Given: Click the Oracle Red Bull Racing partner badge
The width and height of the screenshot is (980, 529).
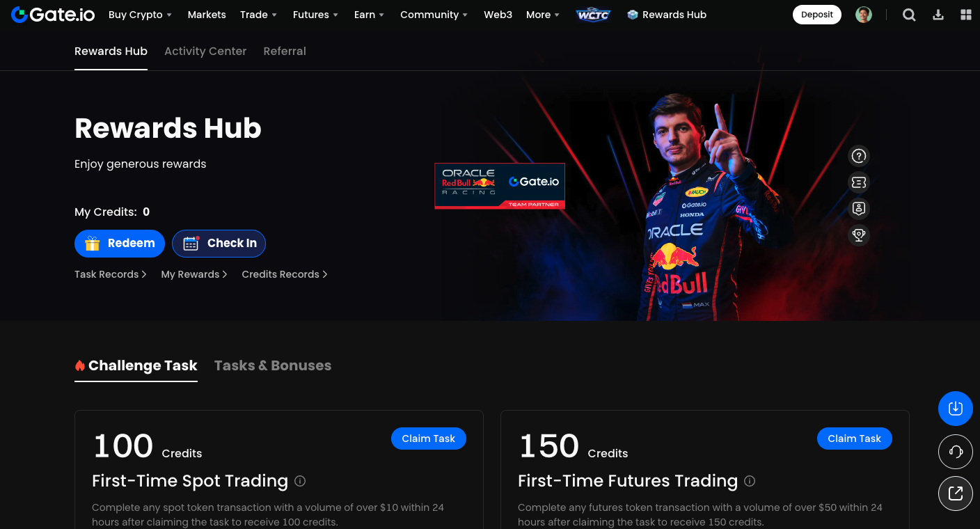Looking at the screenshot, I should [500, 186].
